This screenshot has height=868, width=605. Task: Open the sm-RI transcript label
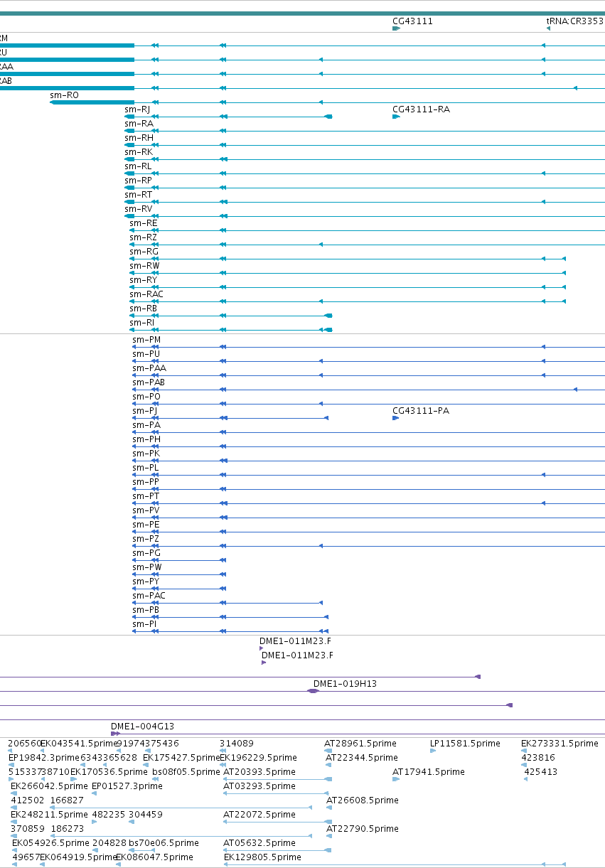(141, 323)
